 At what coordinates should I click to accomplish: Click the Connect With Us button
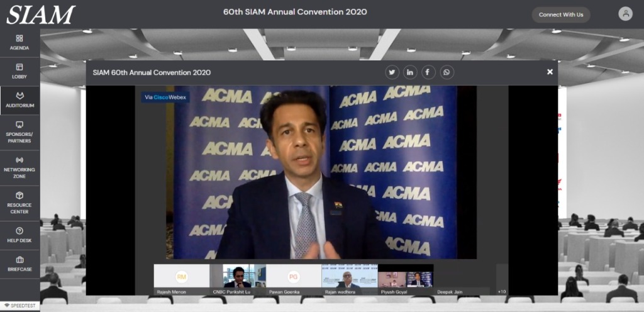(561, 14)
